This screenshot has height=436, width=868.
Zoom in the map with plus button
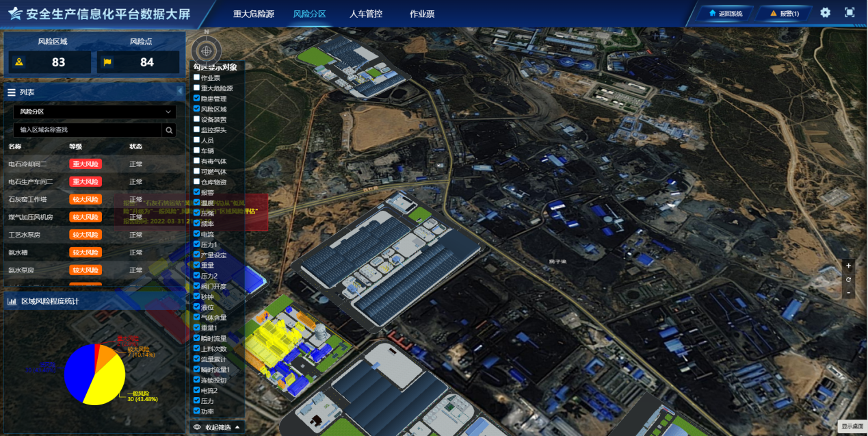(849, 266)
